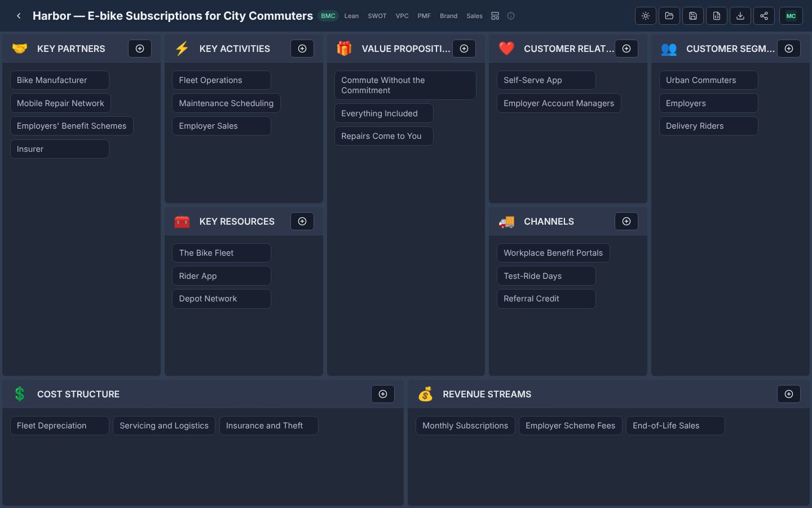Click the Harbor canvas title text
Viewport: 812px width, 508px height.
point(173,16)
